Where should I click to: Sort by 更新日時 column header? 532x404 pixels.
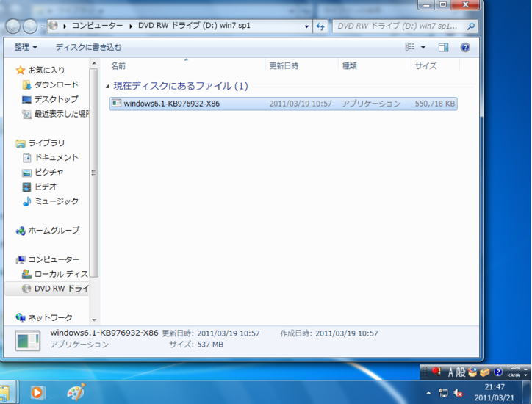point(284,66)
